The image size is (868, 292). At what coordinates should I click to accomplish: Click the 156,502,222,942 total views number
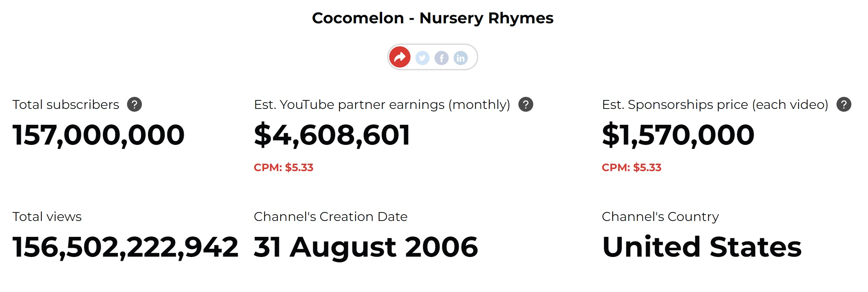click(125, 247)
